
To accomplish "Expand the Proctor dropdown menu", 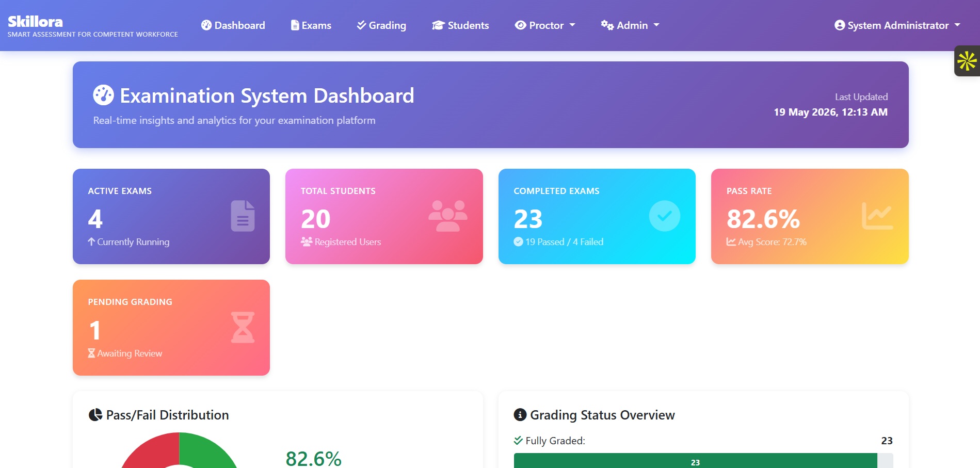I will tap(545, 25).
